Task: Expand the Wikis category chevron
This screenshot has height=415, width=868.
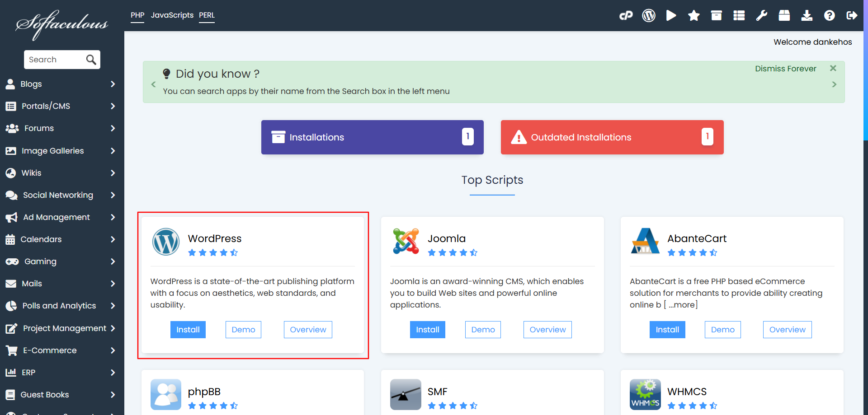Action: (x=113, y=173)
